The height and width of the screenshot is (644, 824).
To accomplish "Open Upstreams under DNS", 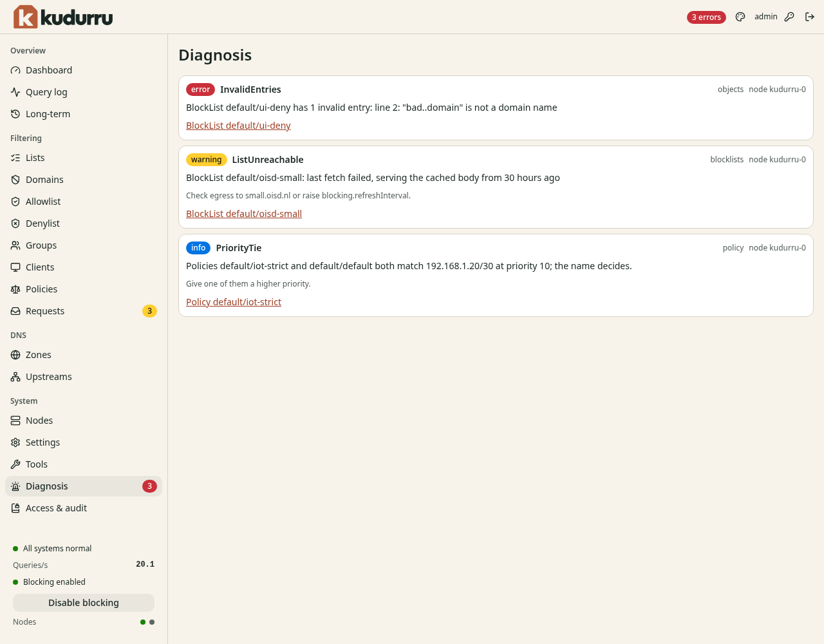I will (84, 377).
